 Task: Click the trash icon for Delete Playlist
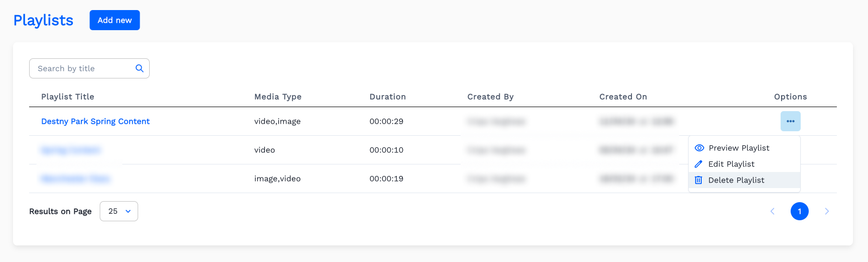click(698, 180)
